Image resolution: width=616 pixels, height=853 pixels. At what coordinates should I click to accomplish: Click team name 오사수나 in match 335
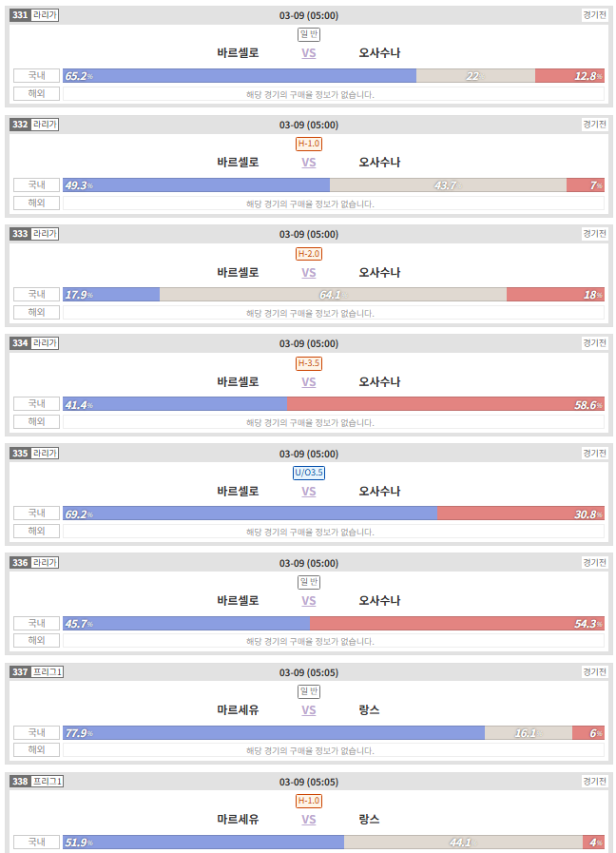pyautogui.click(x=379, y=492)
